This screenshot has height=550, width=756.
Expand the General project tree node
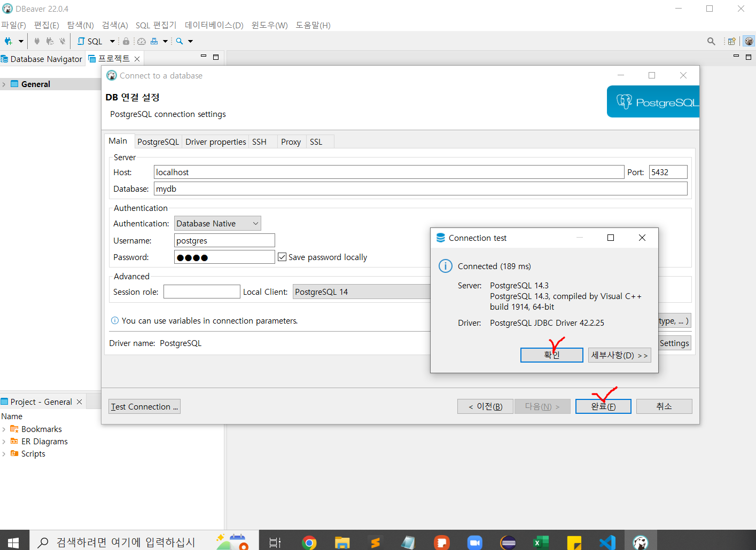point(4,84)
